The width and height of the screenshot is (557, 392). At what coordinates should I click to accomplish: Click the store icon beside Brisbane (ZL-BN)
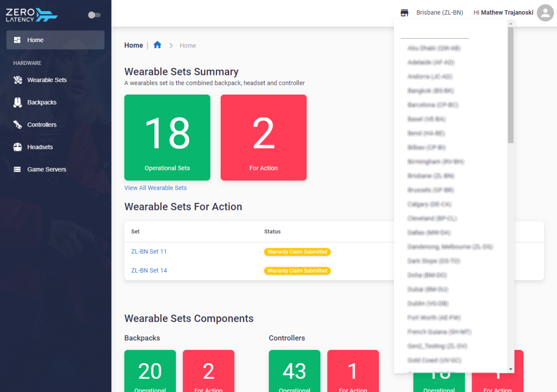(x=404, y=12)
